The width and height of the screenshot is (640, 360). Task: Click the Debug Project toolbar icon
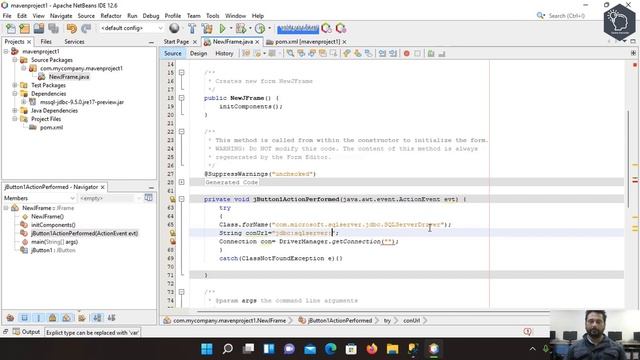[241, 28]
